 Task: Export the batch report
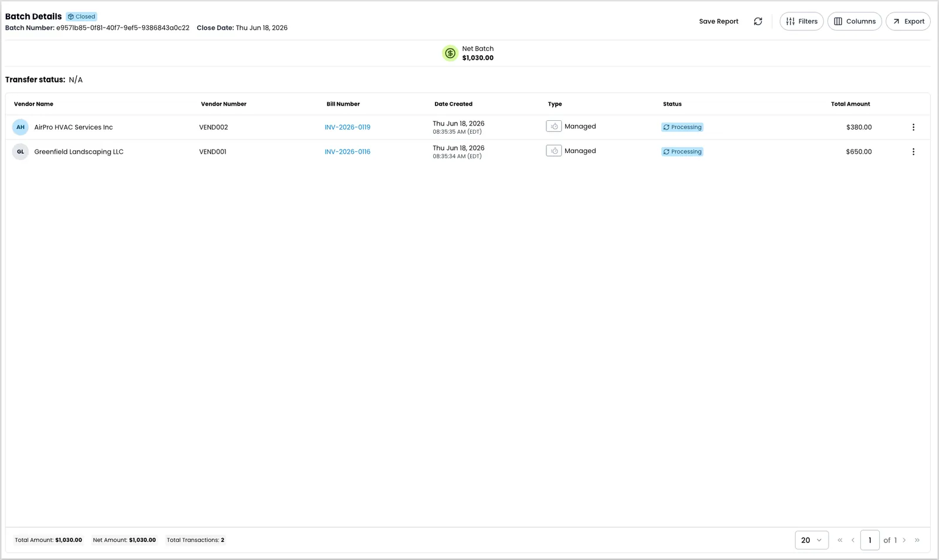click(908, 21)
